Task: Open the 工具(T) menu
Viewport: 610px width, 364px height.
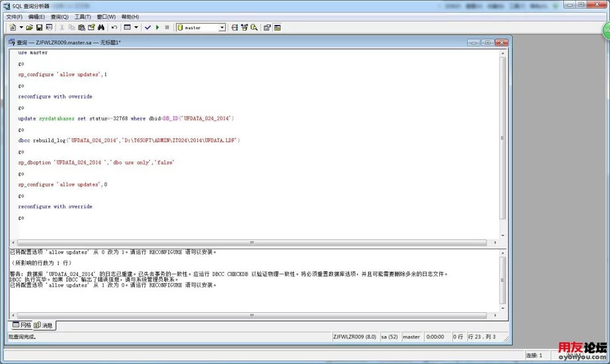Action: click(x=83, y=17)
